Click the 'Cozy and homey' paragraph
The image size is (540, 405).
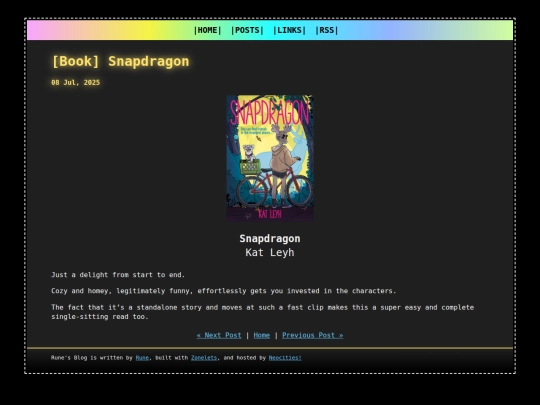point(224,291)
